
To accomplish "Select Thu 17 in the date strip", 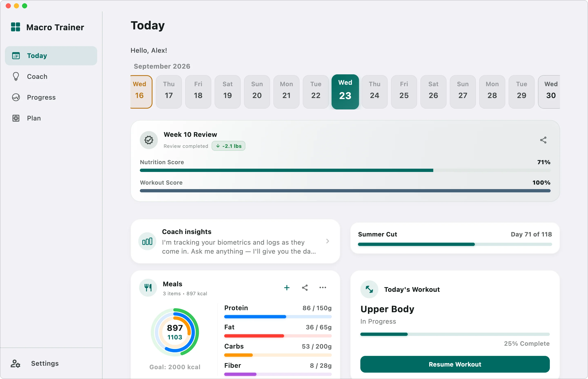I will click(x=169, y=92).
